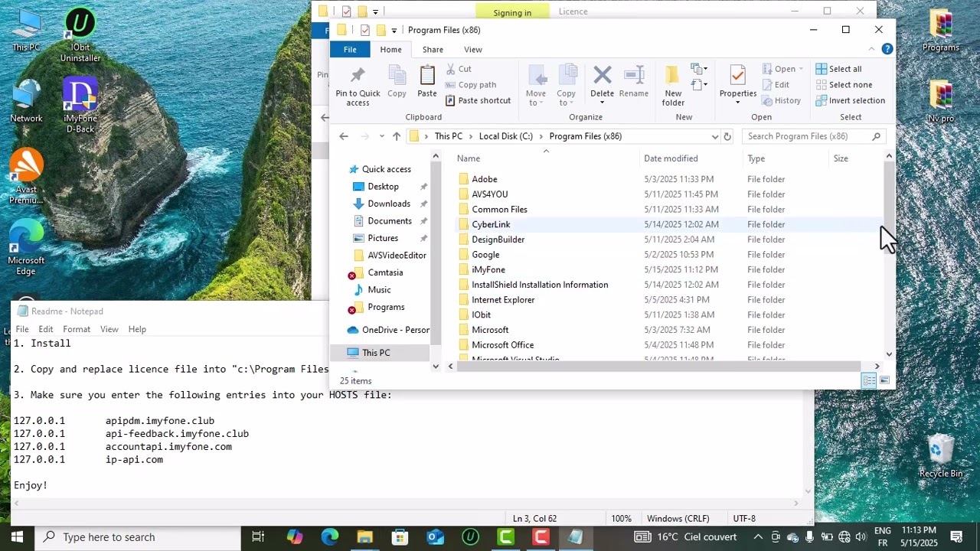Open iMyFone D-Back desktop shortcut
980x551 pixels.
80,105
